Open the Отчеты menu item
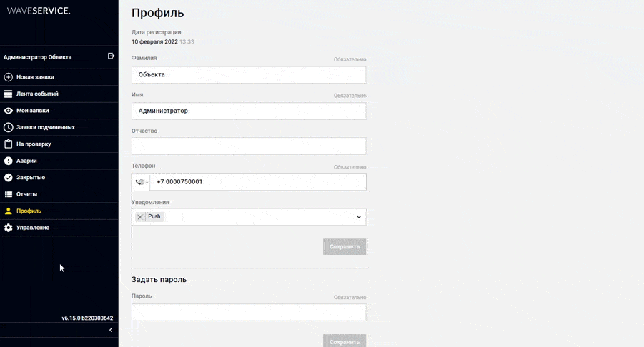Image resolution: width=644 pixels, height=347 pixels. 27,194
